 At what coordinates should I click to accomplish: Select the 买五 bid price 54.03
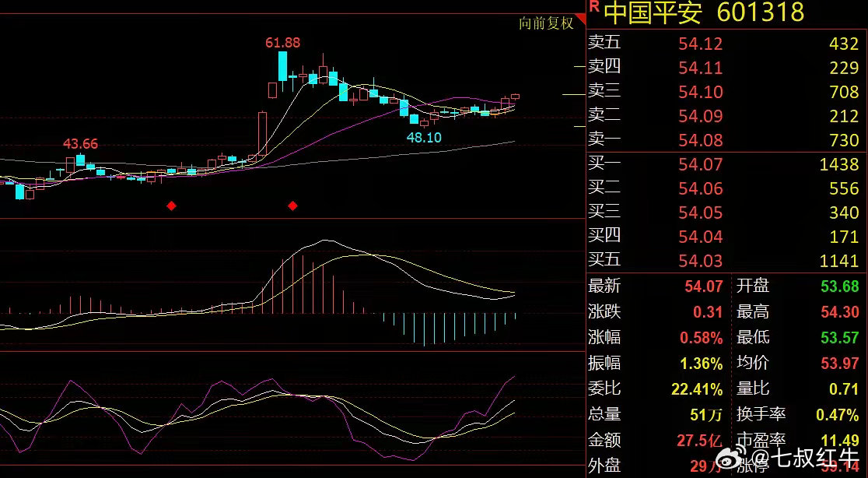tap(701, 261)
